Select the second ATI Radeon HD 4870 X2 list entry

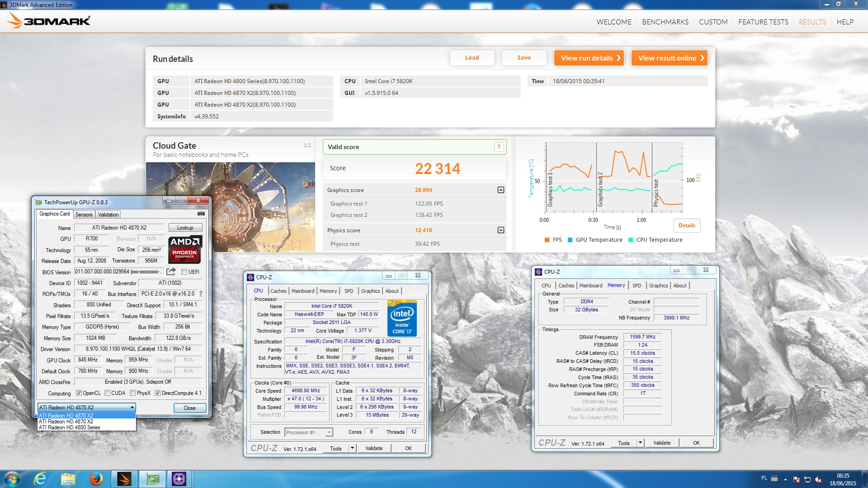click(x=87, y=422)
